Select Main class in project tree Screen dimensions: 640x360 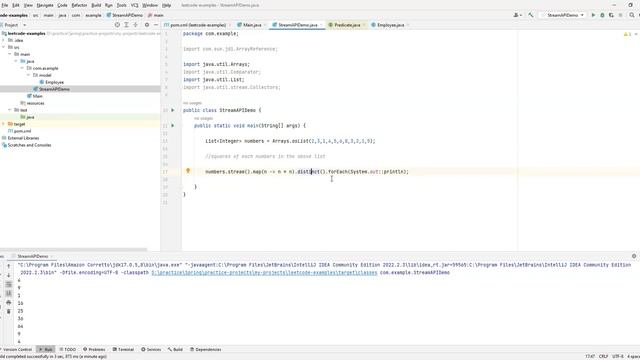point(35,96)
